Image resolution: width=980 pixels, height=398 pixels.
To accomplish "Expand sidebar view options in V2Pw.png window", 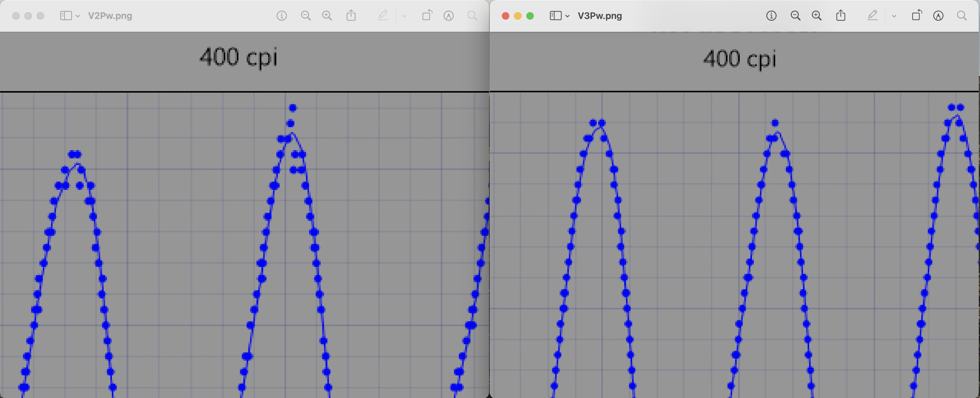I will 78,16.
